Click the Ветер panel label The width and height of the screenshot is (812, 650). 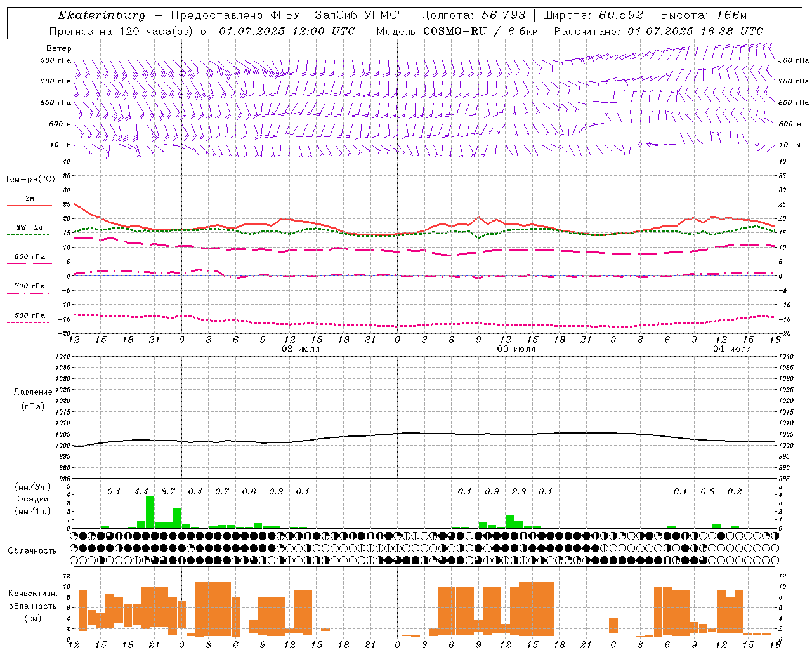[59, 48]
